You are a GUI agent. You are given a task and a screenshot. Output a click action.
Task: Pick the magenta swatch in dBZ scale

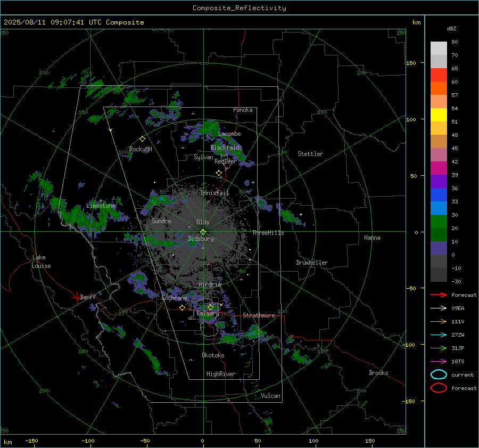point(439,168)
